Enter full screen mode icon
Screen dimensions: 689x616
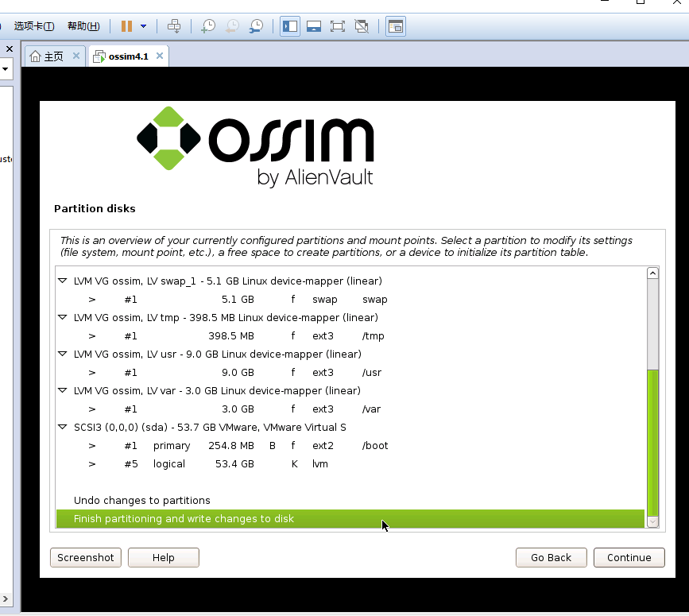click(x=338, y=26)
